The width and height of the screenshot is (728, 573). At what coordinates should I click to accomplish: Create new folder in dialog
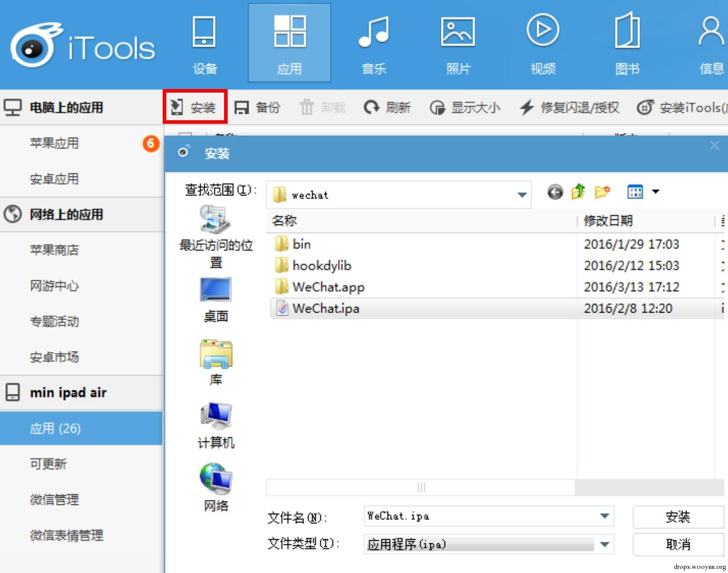tap(602, 192)
